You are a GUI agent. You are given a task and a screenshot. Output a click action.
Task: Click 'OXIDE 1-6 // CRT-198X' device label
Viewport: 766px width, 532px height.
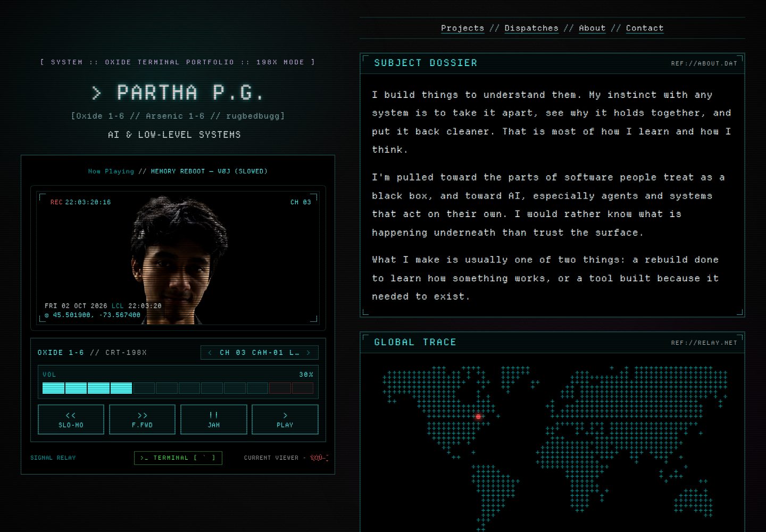pyautogui.click(x=92, y=353)
